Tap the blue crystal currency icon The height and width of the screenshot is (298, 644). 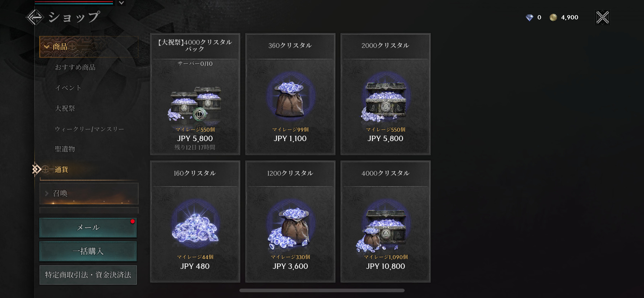pyautogui.click(x=529, y=18)
